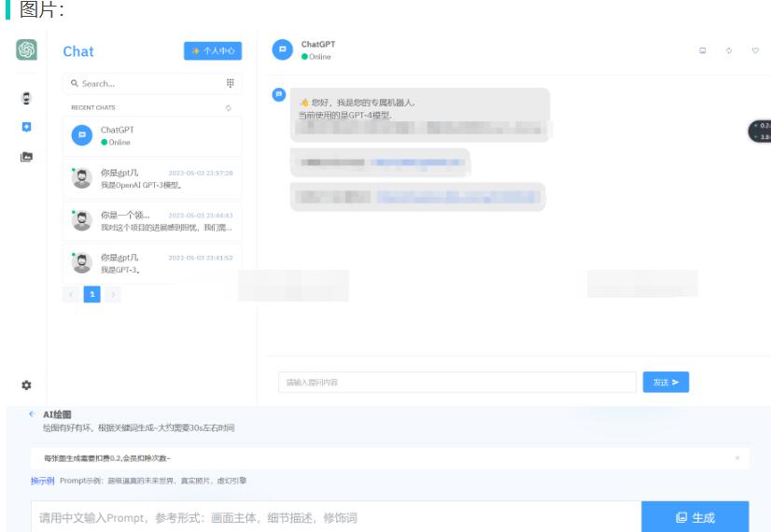Viewport: 771px width, 532px height.
Task: Open the grid keypad icon in search box
Action: [231, 83]
